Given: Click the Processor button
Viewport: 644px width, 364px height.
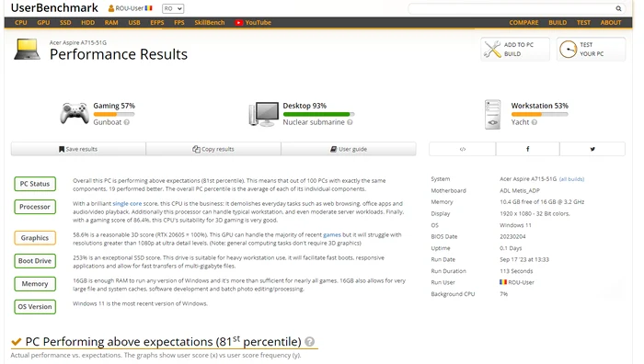Looking at the screenshot, I should tap(35, 207).
